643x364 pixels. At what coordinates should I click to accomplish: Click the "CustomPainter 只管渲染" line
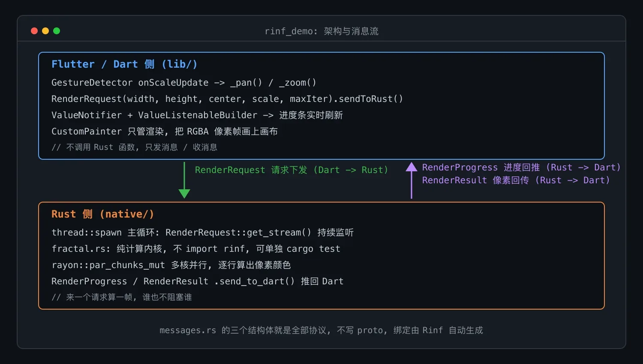165,131
